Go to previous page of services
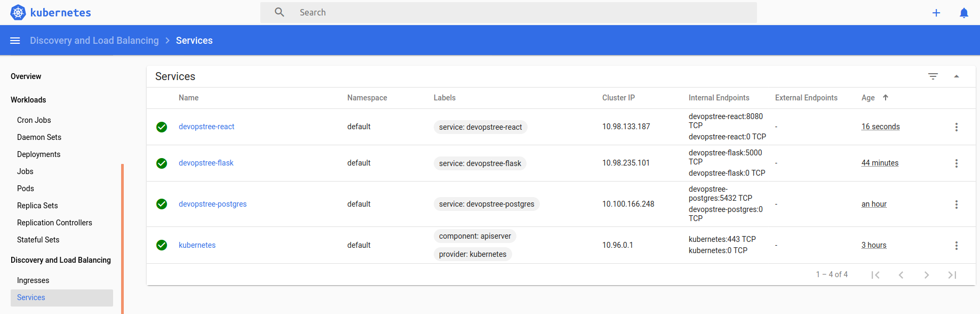The width and height of the screenshot is (980, 314). (901, 275)
